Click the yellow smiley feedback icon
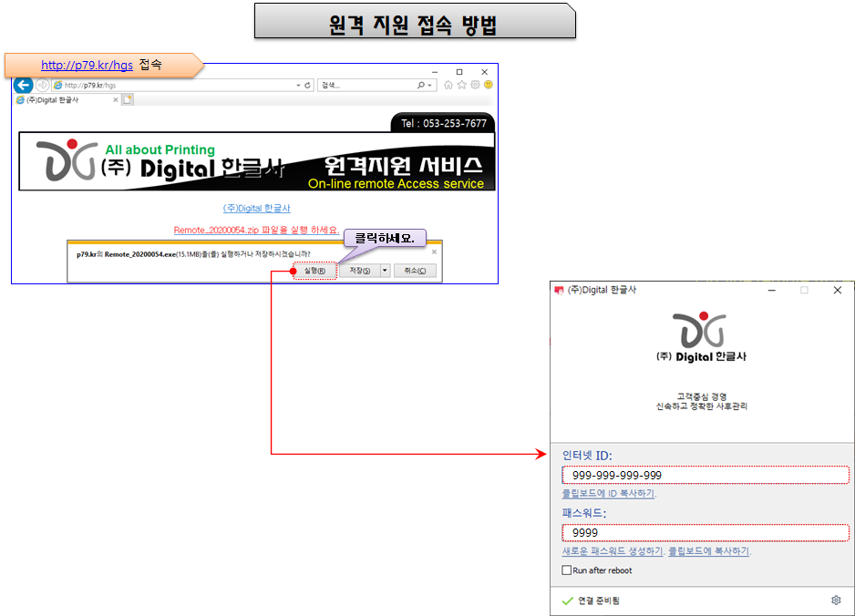Image resolution: width=855 pixels, height=616 pixels. pyautogui.click(x=489, y=85)
